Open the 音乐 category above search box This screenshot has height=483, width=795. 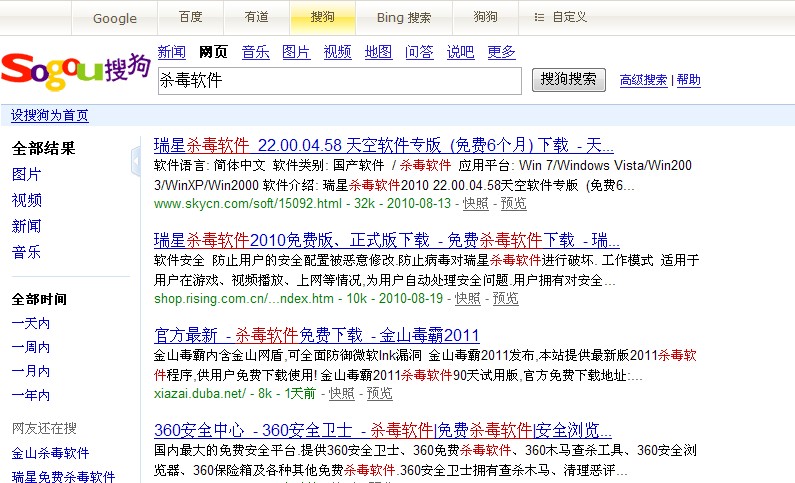pyautogui.click(x=256, y=52)
